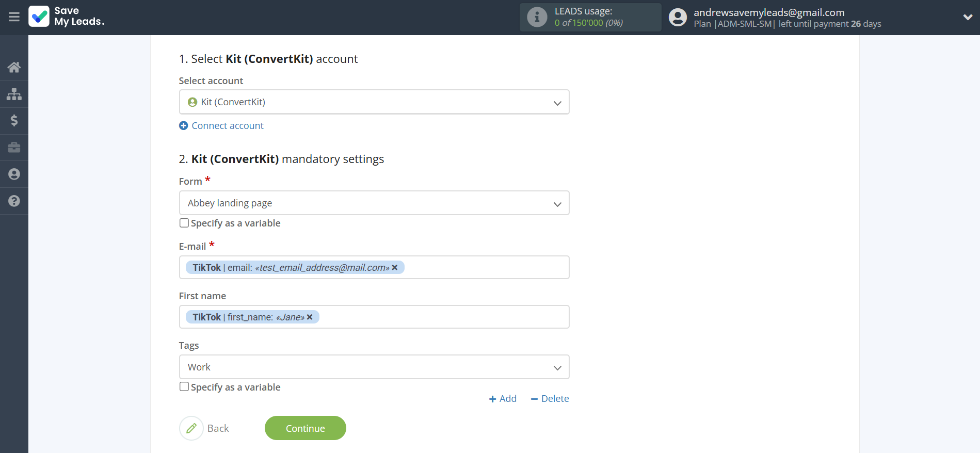Click Delete tag link
Screen dimensions: 980x453
tap(550, 398)
